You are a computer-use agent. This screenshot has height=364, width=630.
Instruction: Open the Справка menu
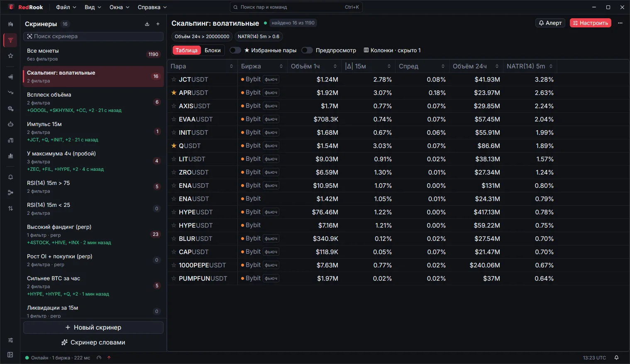tap(152, 7)
